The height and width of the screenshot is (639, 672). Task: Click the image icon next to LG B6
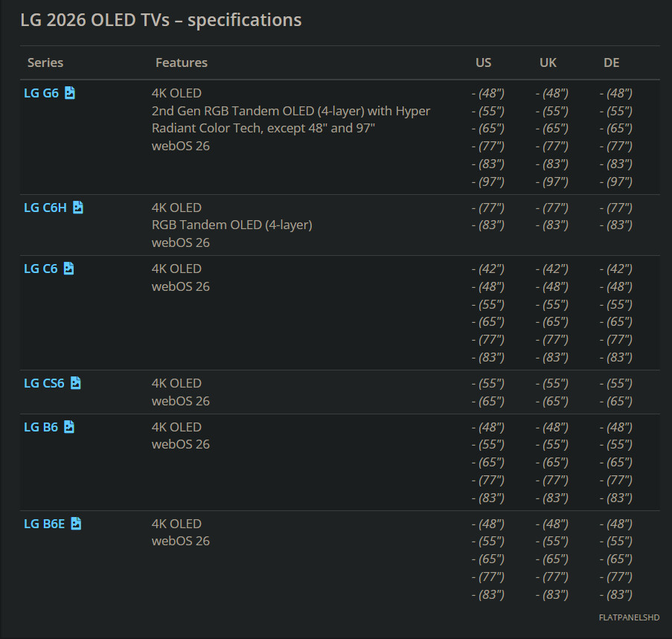click(69, 426)
